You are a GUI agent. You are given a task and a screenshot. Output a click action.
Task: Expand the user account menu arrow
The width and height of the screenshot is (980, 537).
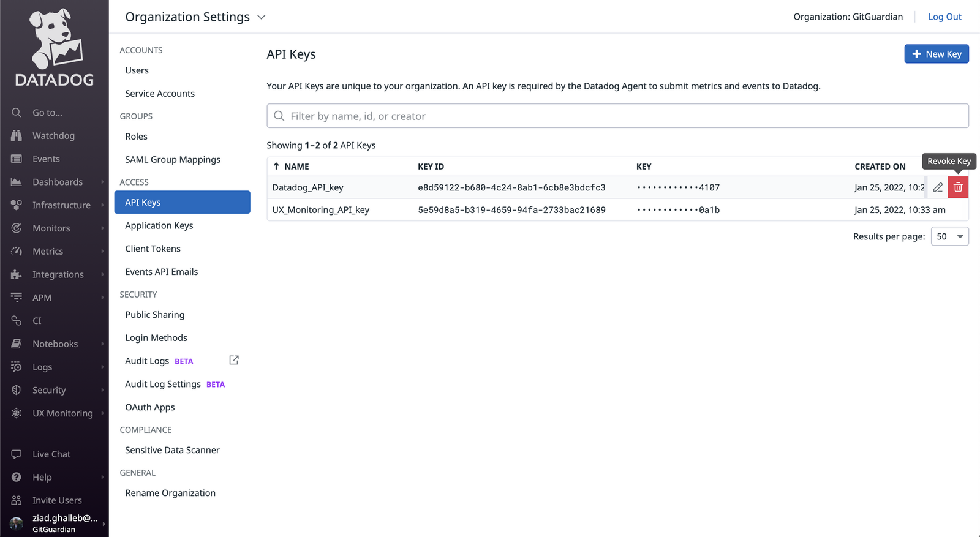tap(104, 524)
